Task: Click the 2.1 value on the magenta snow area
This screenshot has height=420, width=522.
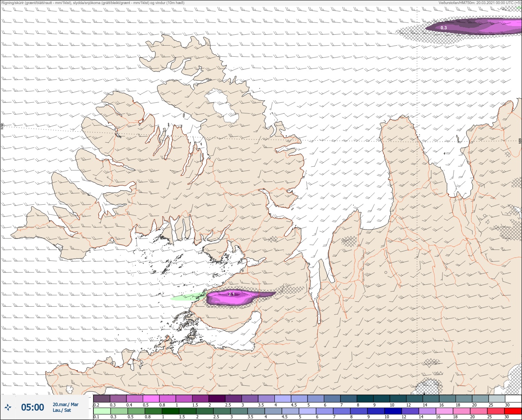Action: pyautogui.click(x=232, y=294)
